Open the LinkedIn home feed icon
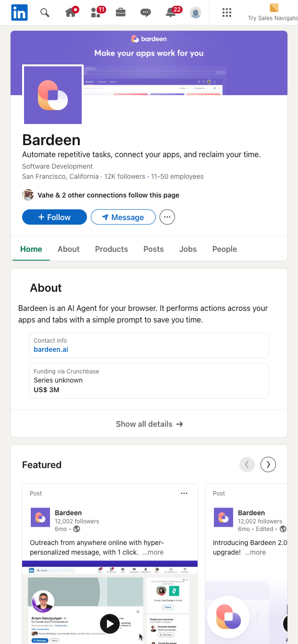This screenshot has width=298, height=644. pos(71,12)
